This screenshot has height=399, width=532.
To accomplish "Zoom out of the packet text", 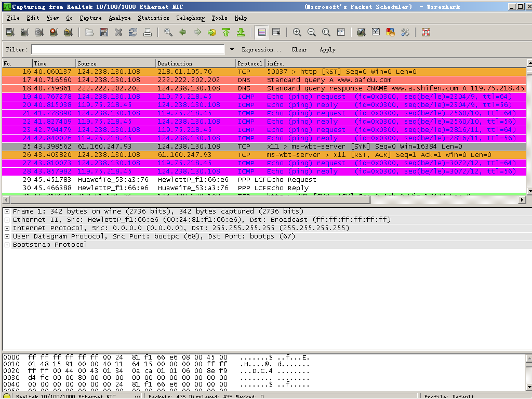I will [x=312, y=32].
